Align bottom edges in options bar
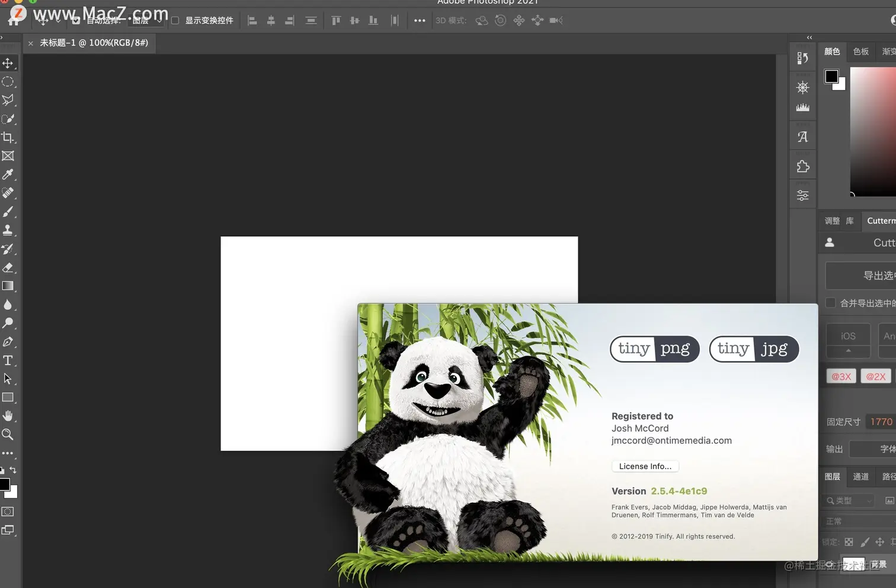 373,21
